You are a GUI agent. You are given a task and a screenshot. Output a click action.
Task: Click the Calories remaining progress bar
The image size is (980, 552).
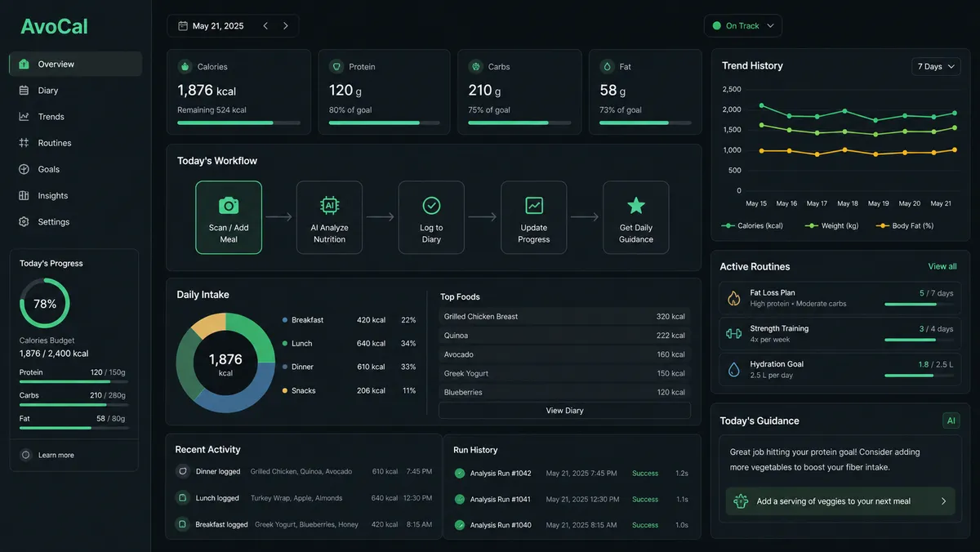[238, 122]
